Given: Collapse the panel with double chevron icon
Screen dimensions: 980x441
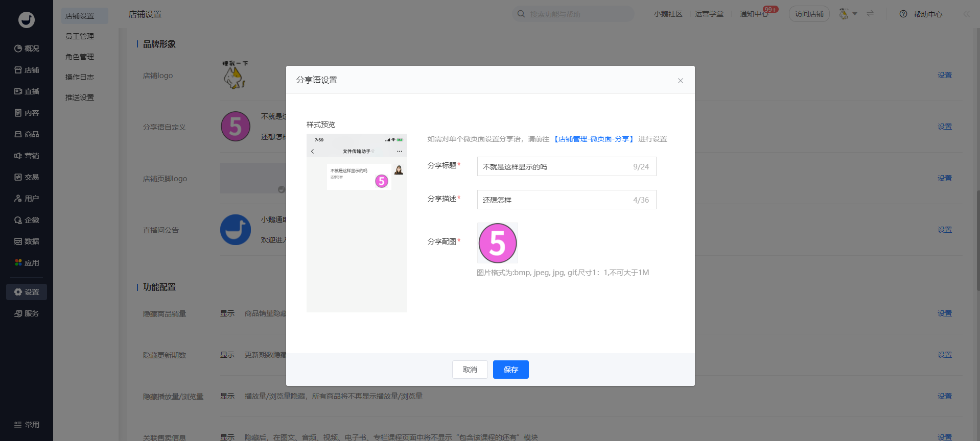Looking at the screenshot, I should click(967, 14).
